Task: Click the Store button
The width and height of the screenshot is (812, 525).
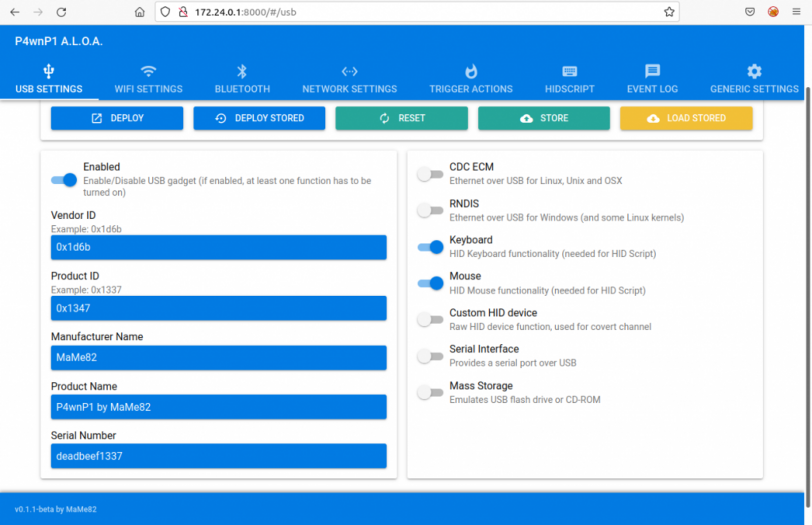Action: (x=544, y=118)
